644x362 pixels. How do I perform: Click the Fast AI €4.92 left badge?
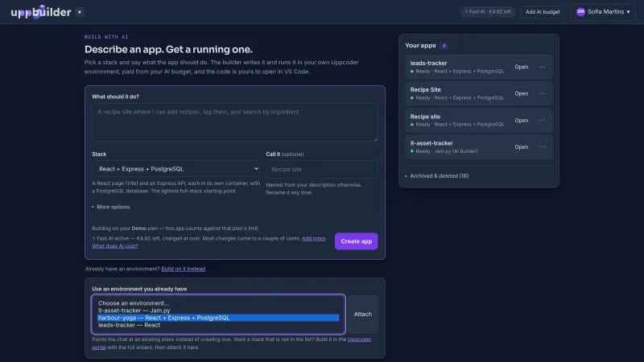point(488,12)
